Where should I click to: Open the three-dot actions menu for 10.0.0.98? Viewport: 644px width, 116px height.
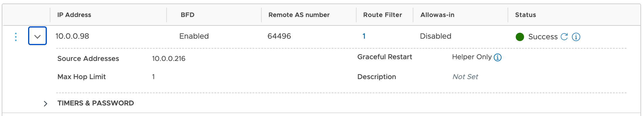(x=16, y=37)
